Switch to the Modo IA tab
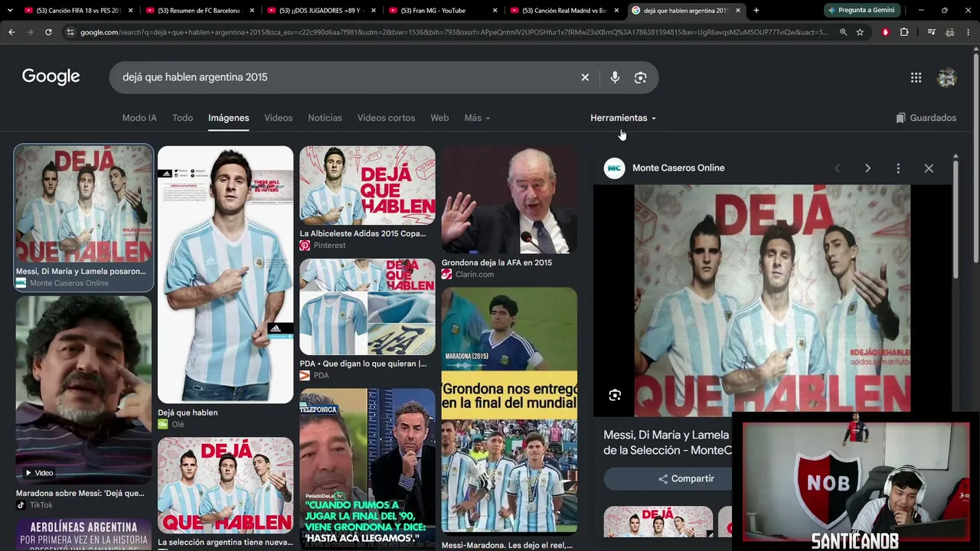Viewport: 980px width, 551px height. (139, 118)
